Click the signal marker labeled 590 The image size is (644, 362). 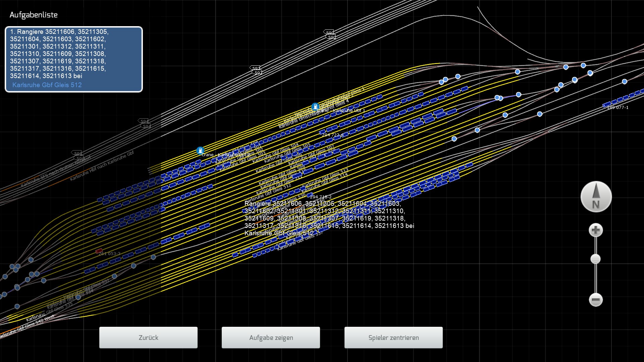coord(329,32)
